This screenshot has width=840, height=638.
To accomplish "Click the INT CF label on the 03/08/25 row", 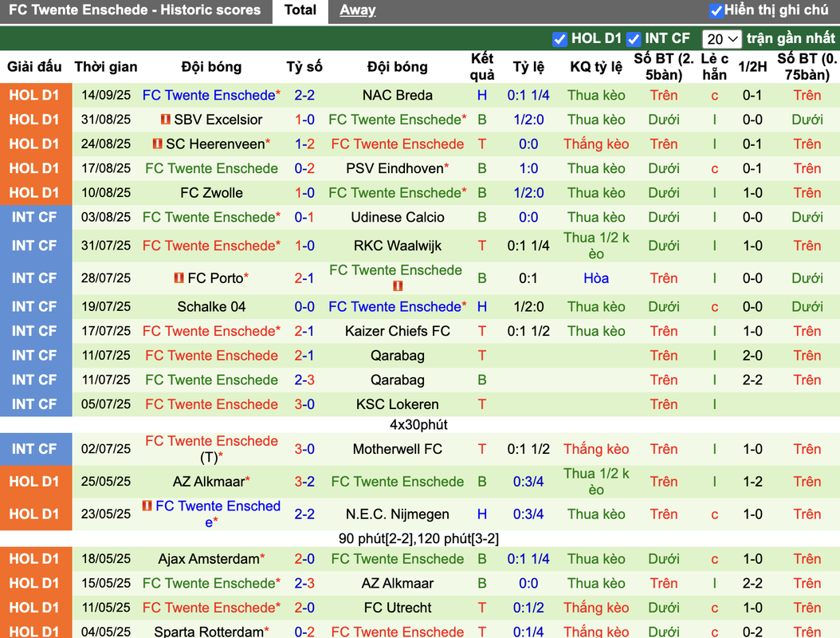I will pos(33,217).
